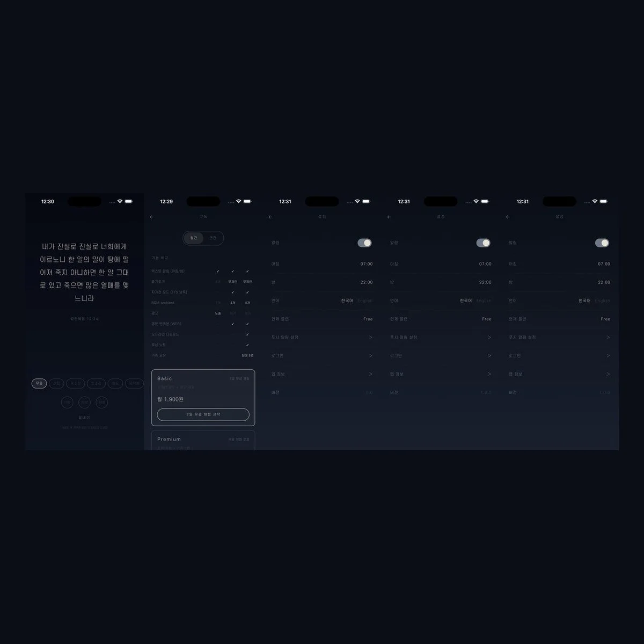Toggle 알림 switch on the middle settings screen
Screen dimensions: 644x644
484,243
